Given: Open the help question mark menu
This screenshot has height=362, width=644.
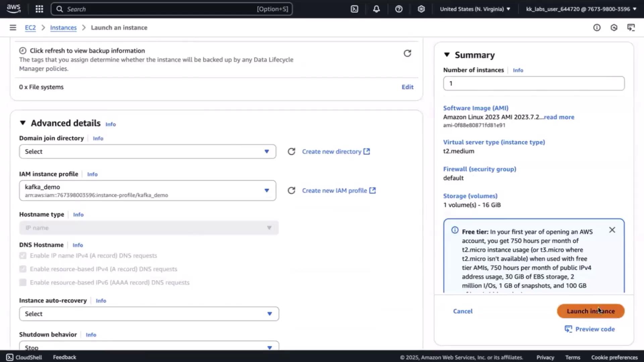Looking at the screenshot, I should pos(399,9).
